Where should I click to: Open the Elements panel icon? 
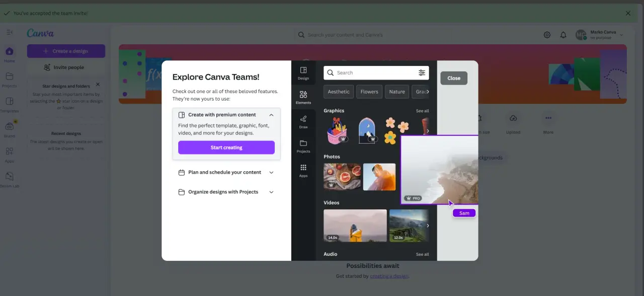click(303, 97)
